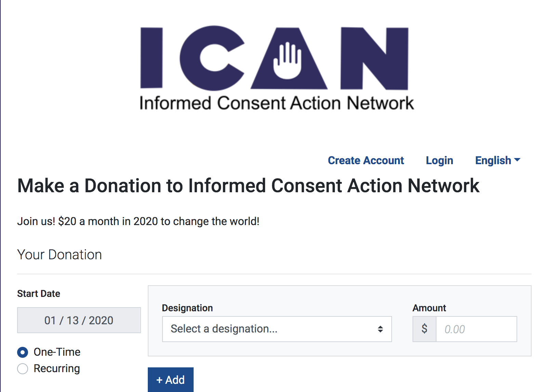Click the Make a Donation heading

click(248, 186)
